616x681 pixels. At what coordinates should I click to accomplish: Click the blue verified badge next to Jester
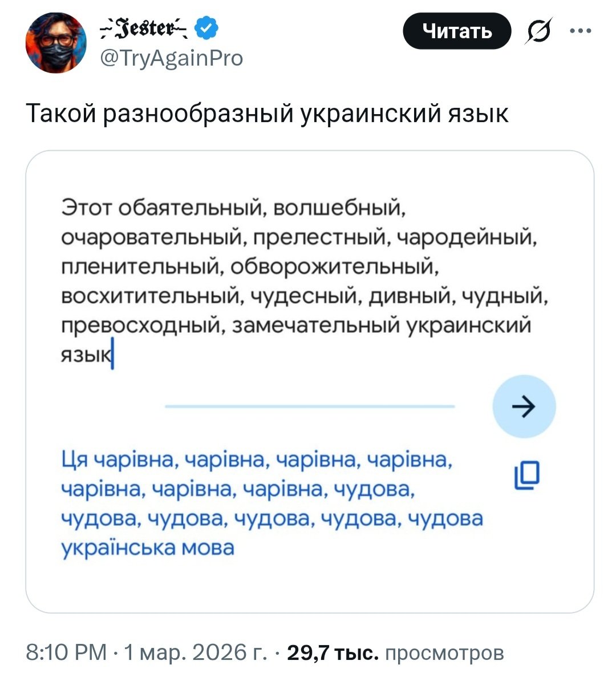pos(205,27)
